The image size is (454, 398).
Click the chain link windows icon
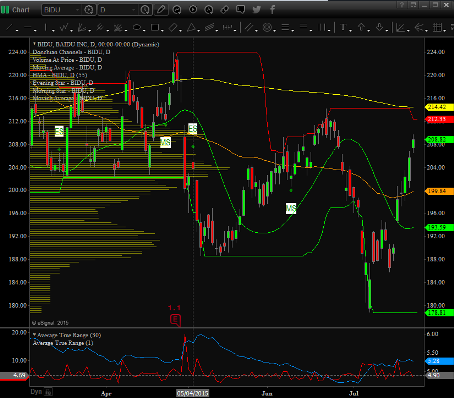225,10
